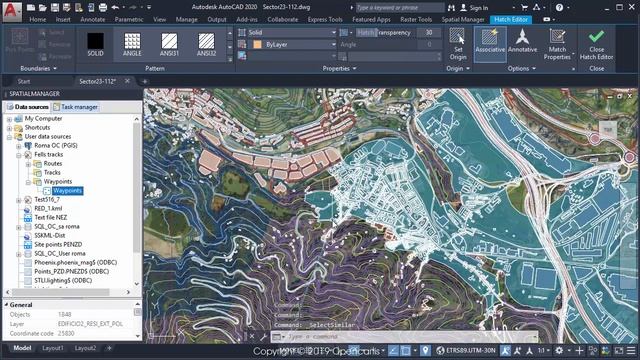Viewport: 640px width, 360px height.
Task: Switch to the Layout2 tab
Action: (x=85, y=348)
